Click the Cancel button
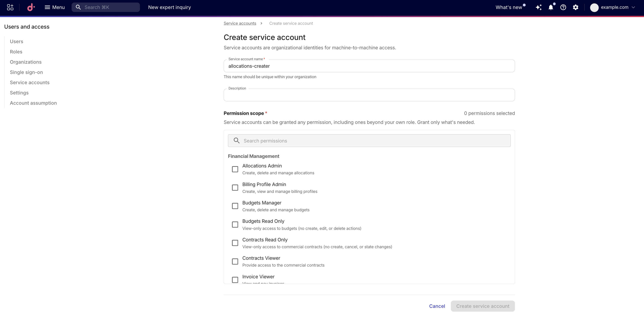Viewport: 644px width, 323px height. point(437,306)
